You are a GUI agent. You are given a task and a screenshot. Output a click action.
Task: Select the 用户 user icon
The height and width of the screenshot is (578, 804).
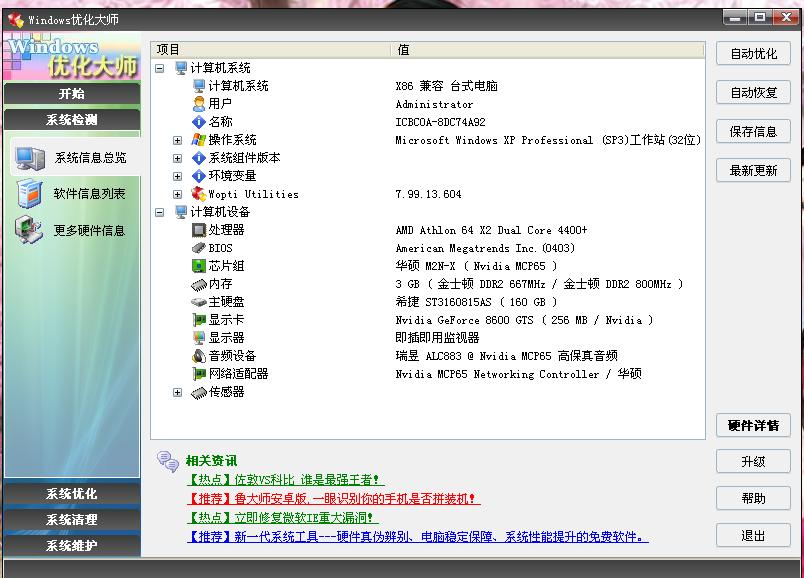[x=199, y=104]
